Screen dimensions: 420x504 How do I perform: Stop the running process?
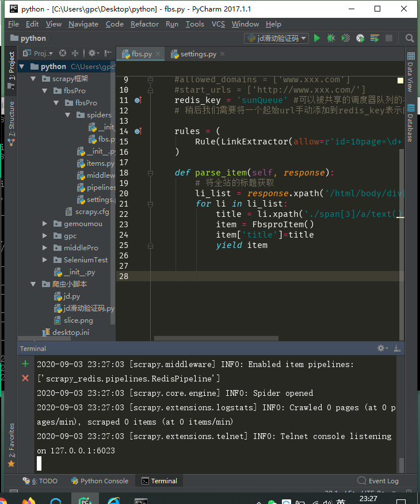389,38
